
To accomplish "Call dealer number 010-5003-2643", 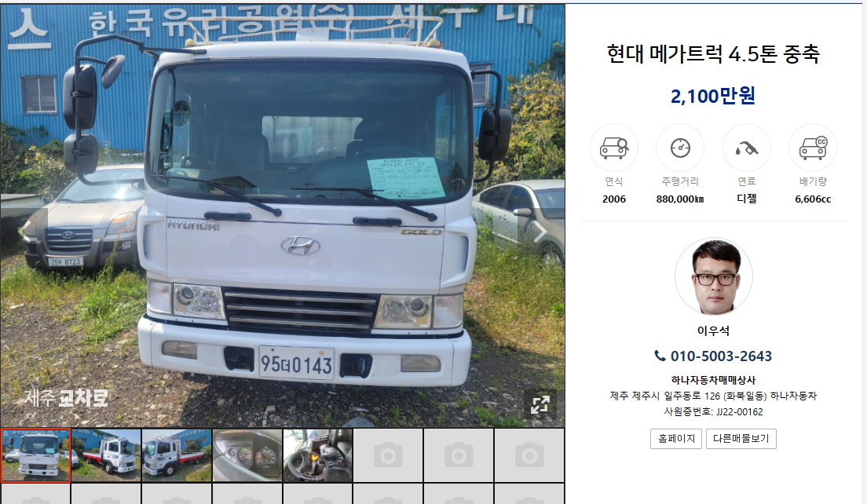I will 721,356.
